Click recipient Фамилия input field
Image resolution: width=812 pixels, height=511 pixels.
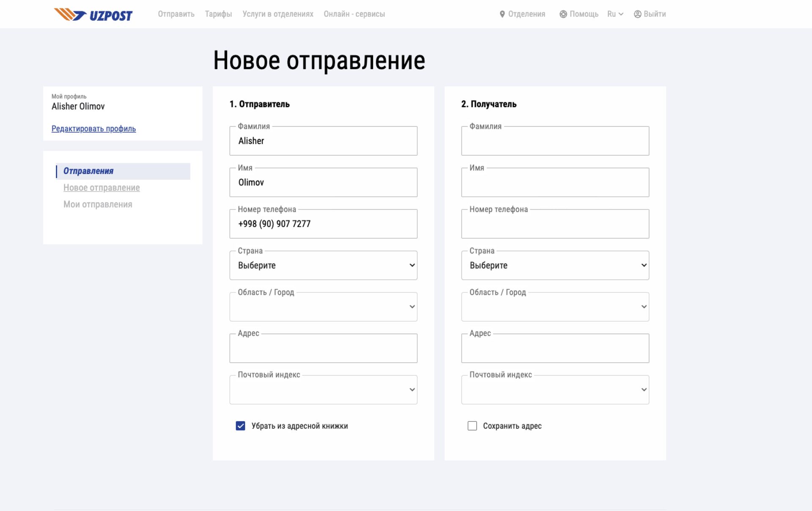tap(555, 141)
